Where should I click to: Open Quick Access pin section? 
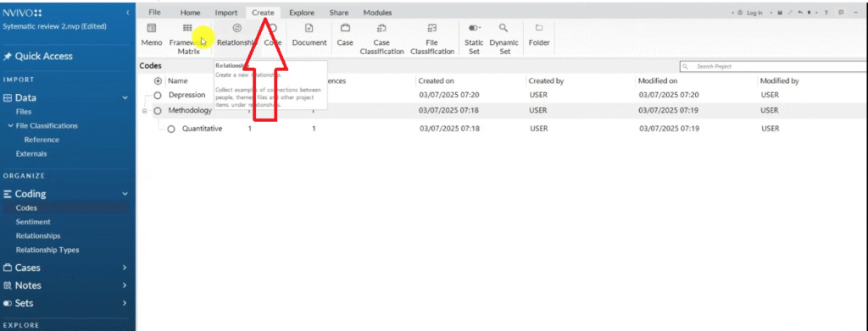39,57
